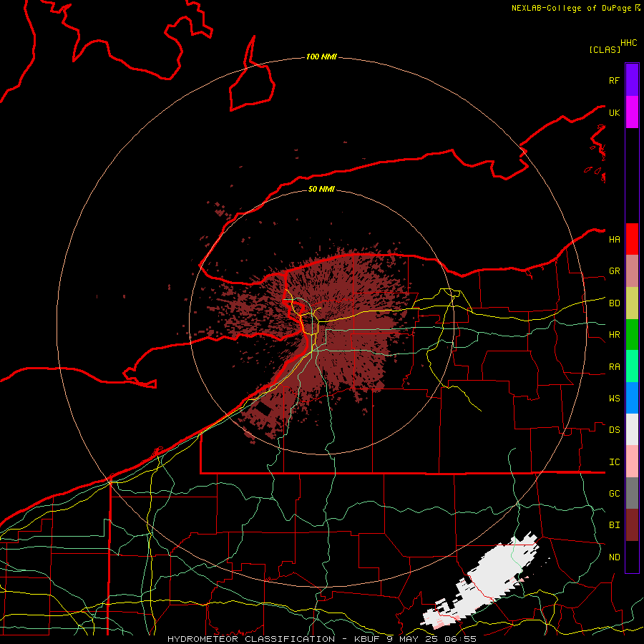The image size is (644, 644).
Task: Click the RF legend label
Action: coord(615,80)
